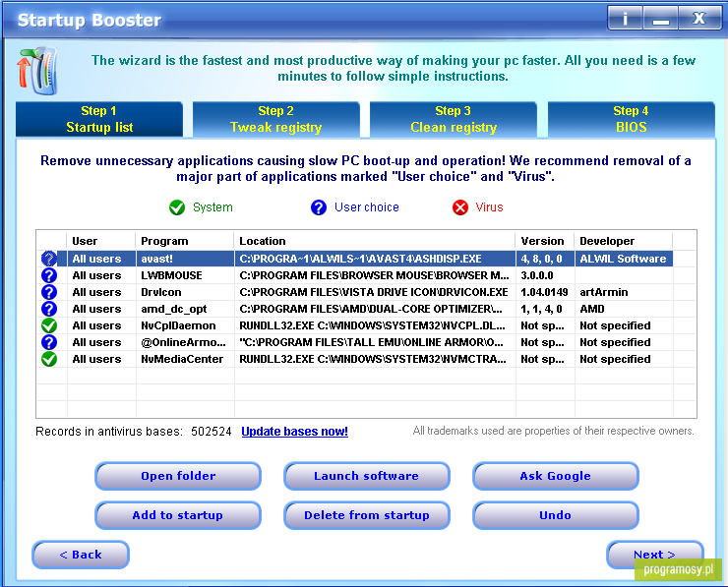728x587 pixels.
Task: Click the Add to startup button
Action: 178,515
